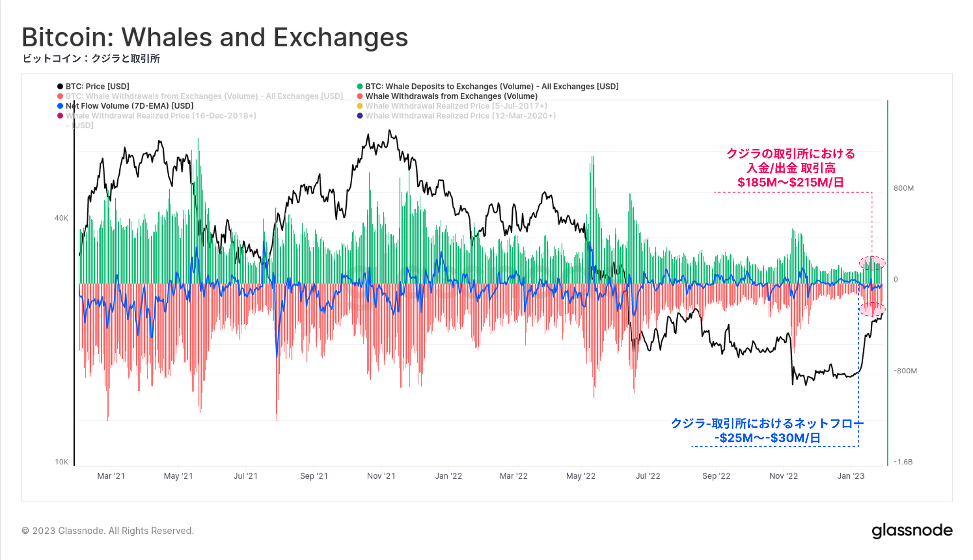973x560 pixels.
Task: Click the dark blue 12-Mar-2020+ legend dot
Action: tap(360, 116)
